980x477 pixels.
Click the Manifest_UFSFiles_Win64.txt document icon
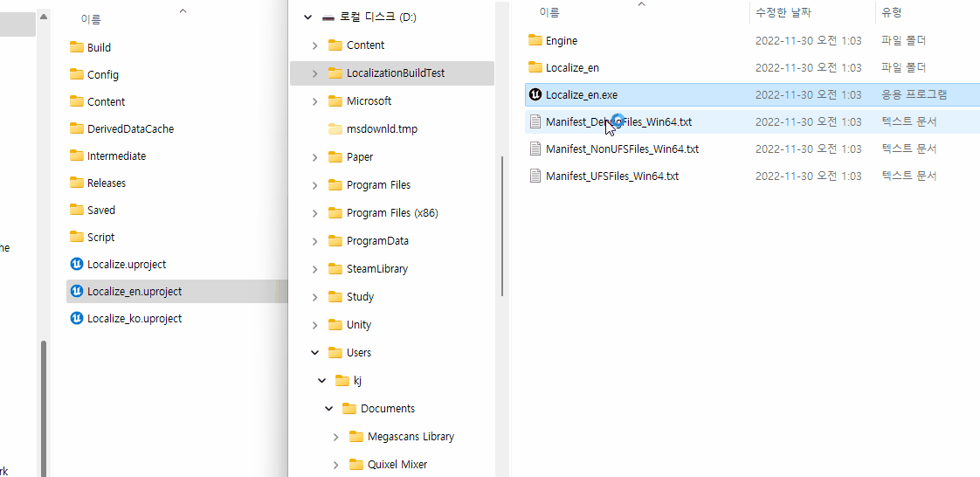click(x=536, y=176)
